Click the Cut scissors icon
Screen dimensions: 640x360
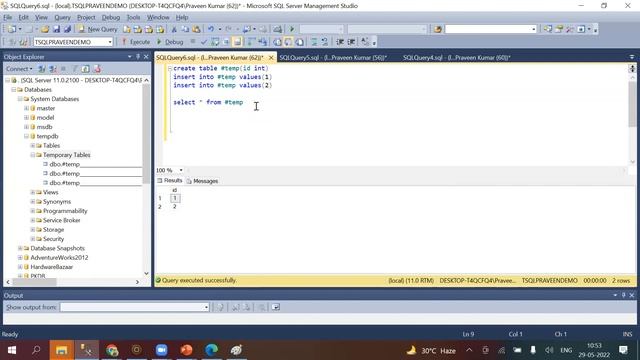coord(174,29)
